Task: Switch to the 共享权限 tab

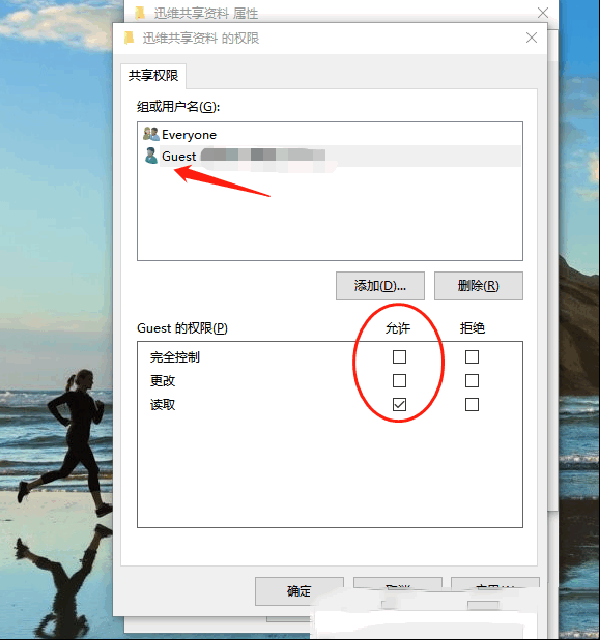Action: tap(153, 76)
